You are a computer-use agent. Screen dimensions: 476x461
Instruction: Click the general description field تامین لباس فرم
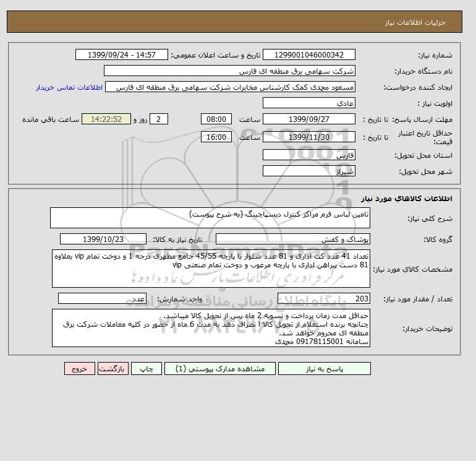click(210, 218)
